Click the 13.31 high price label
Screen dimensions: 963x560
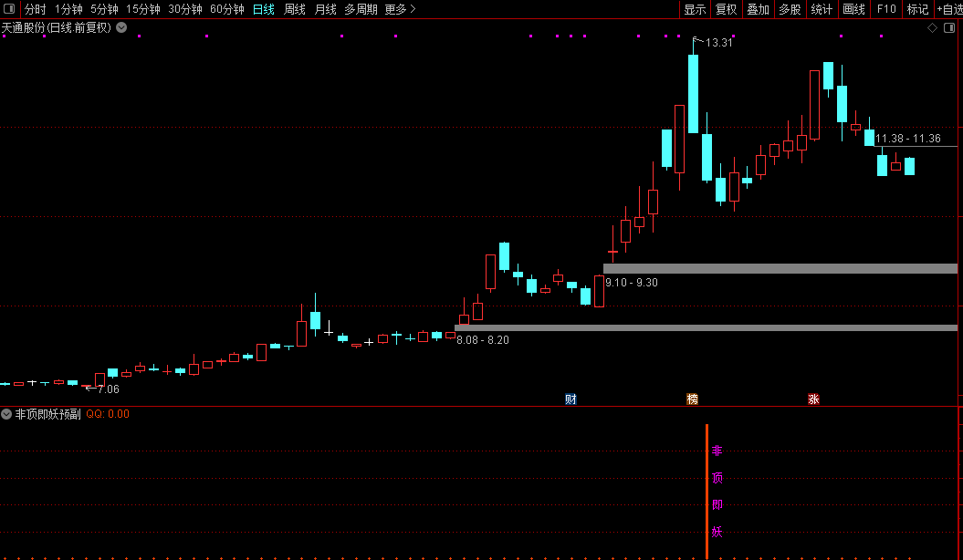coord(718,42)
